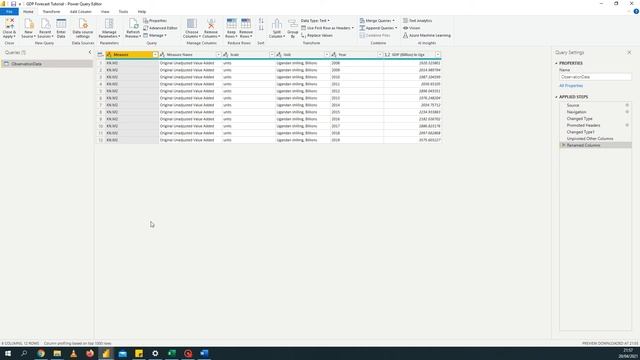The height and width of the screenshot is (360, 640).
Task: Expand the Manage query dropdown
Action: pos(155,36)
